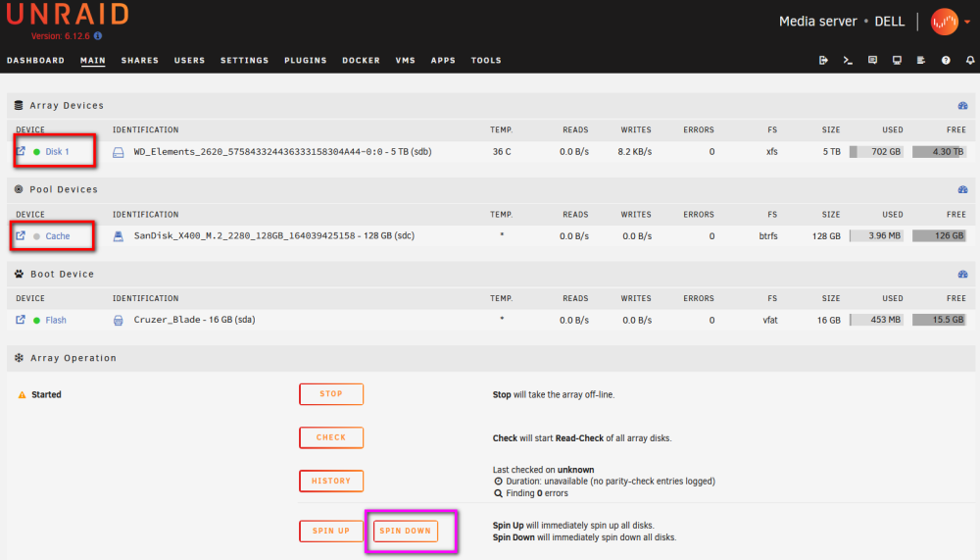The width and height of the screenshot is (980, 560).
Task: Open the Tools tab
Action: [486, 61]
